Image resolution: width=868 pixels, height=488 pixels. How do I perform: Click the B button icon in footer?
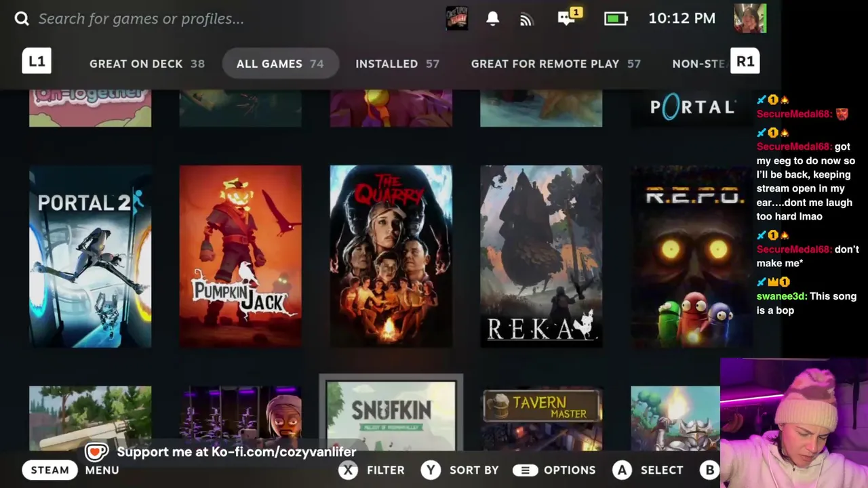click(709, 470)
